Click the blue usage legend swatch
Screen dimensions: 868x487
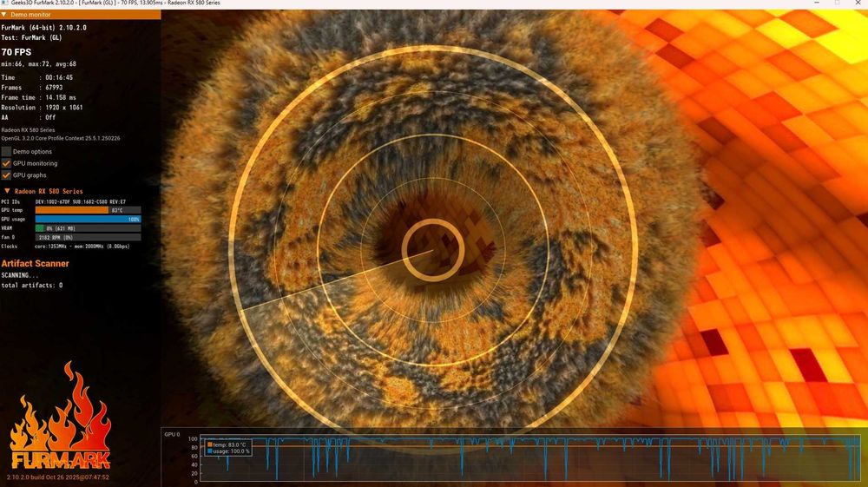click(210, 451)
